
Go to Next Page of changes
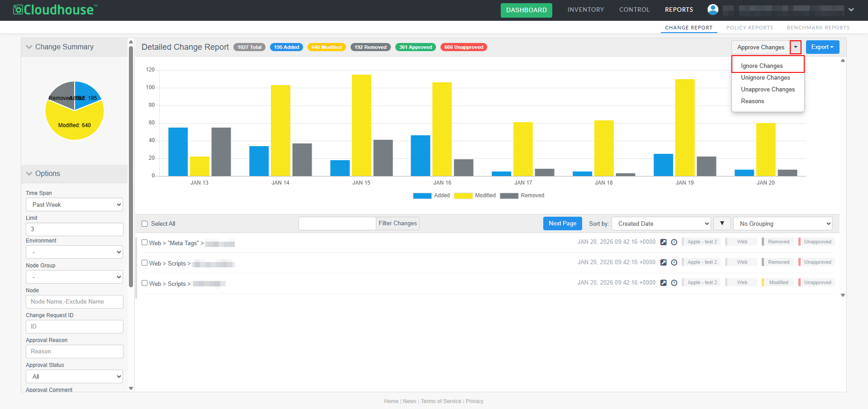[x=562, y=224]
